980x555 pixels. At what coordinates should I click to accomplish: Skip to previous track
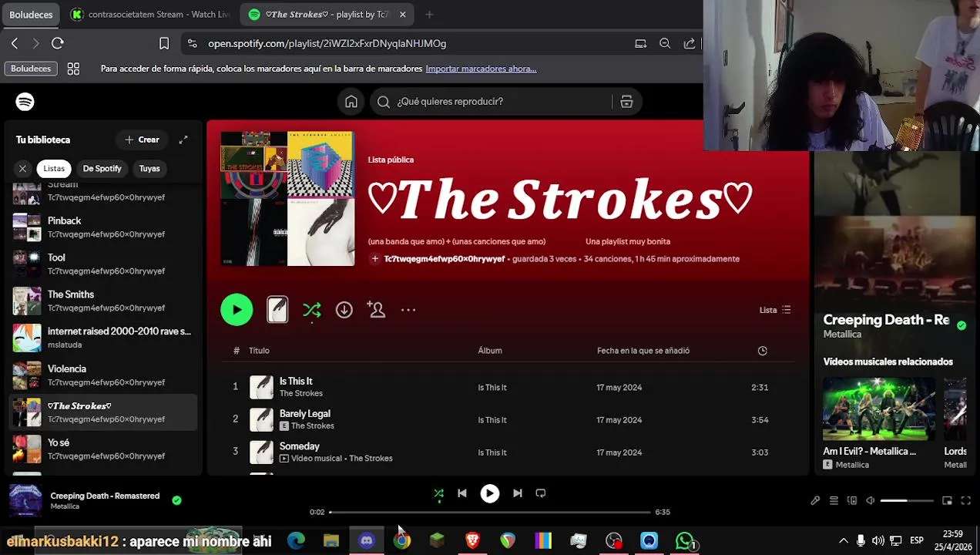pyautogui.click(x=461, y=493)
